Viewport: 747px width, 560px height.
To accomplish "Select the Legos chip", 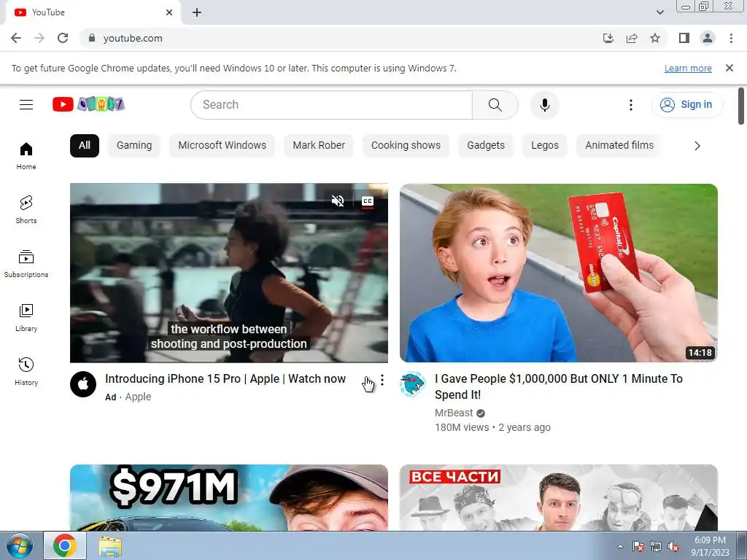I will 545,145.
